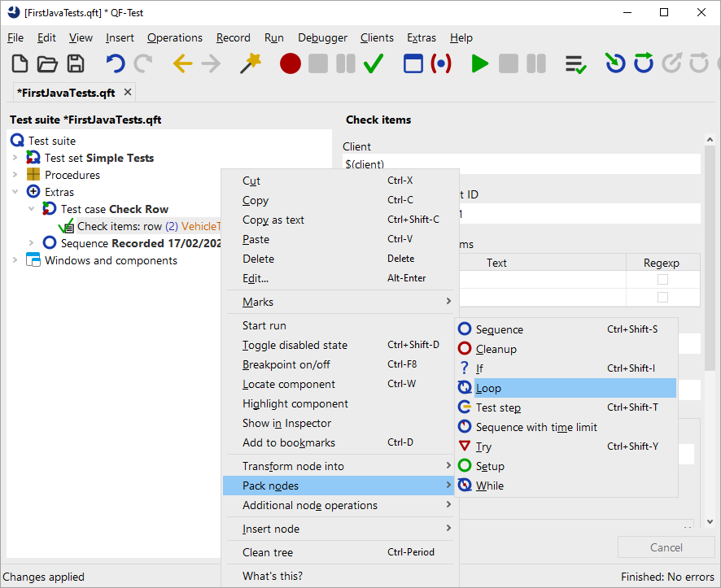
Task: Click details panel scrollbar up arrow
Action: click(710, 139)
